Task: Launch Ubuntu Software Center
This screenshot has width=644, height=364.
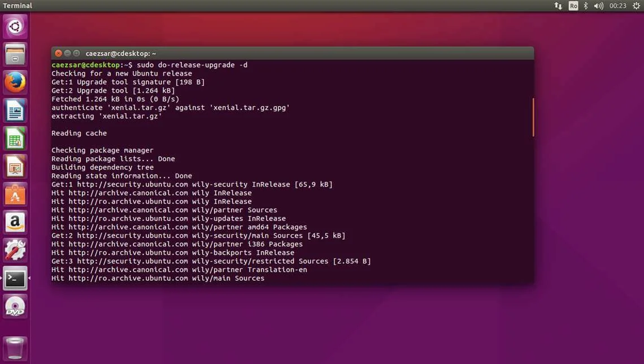Action: pyautogui.click(x=15, y=194)
